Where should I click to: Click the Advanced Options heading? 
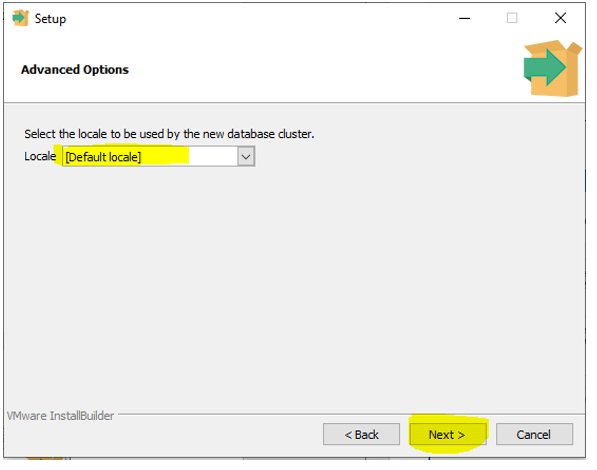point(75,70)
